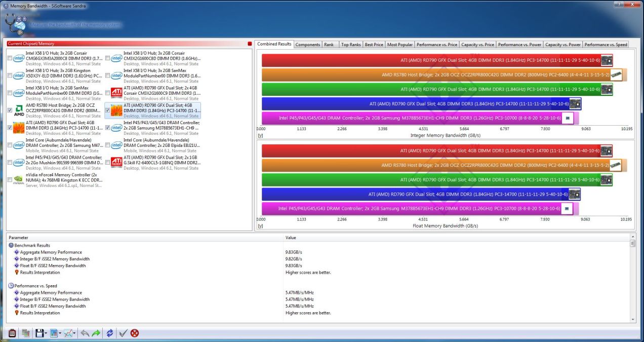Click the bar chart toolbar icon

pyautogui.click(x=54, y=333)
